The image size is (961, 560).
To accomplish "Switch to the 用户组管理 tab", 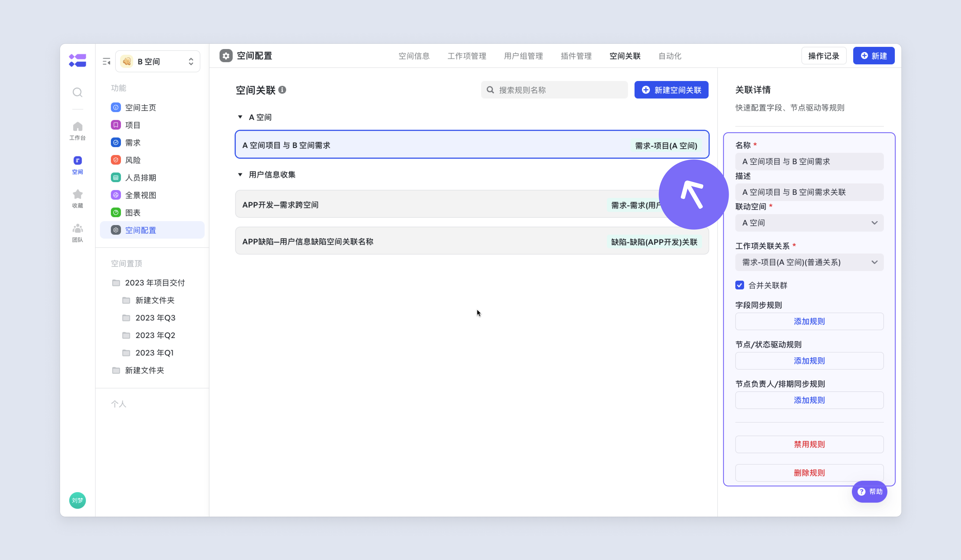I will click(x=523, y=56).
